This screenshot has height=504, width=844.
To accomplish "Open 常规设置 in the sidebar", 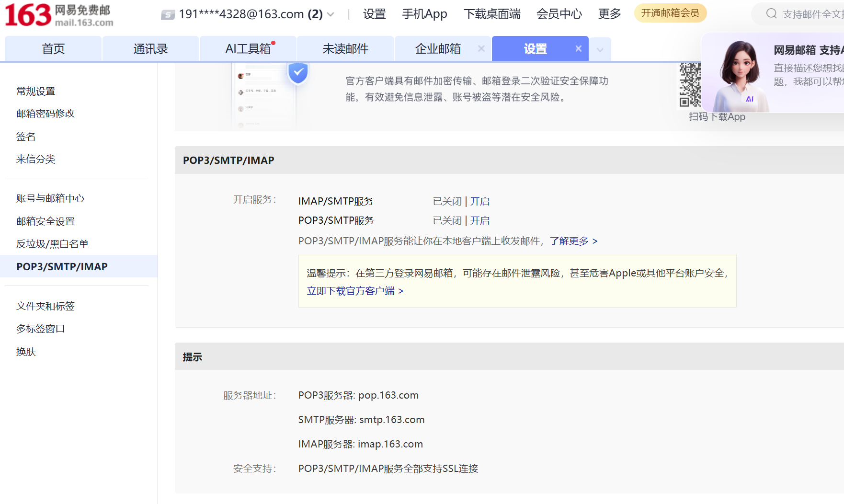I will point(35,91).
